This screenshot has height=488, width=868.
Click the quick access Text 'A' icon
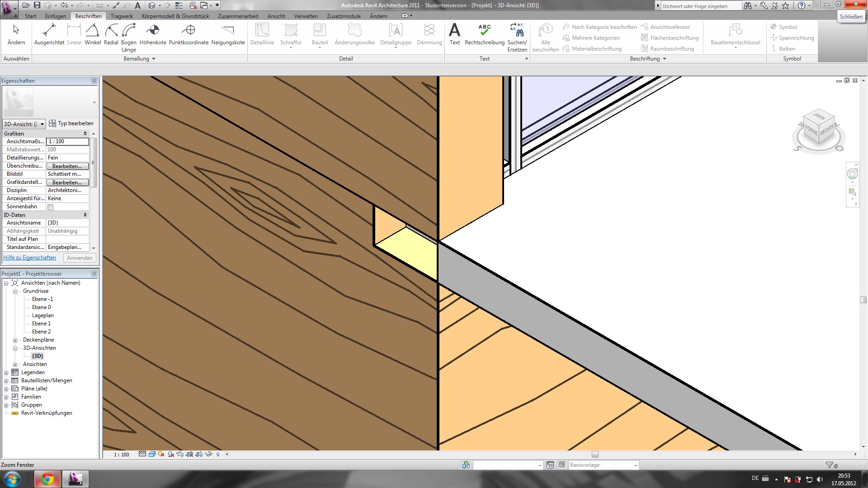[x=138, y=5]
